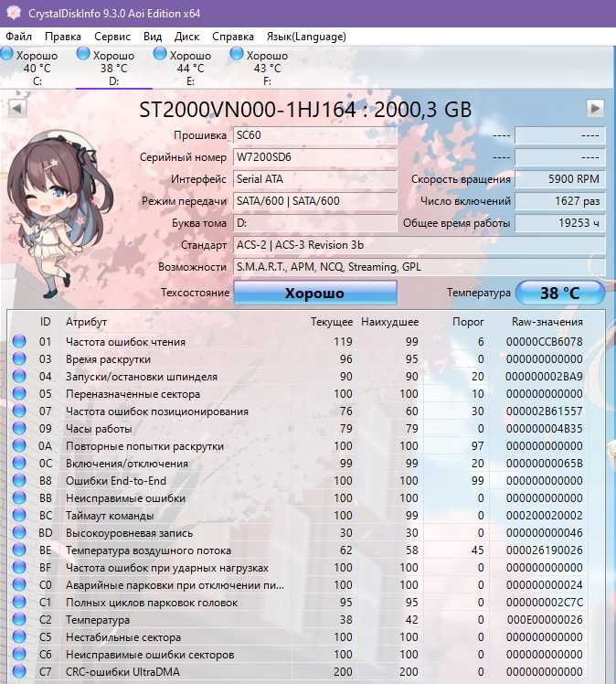Click the standard field ACS-2 | ACS-3
Screen dimensions: 616x684
point(420,245)
